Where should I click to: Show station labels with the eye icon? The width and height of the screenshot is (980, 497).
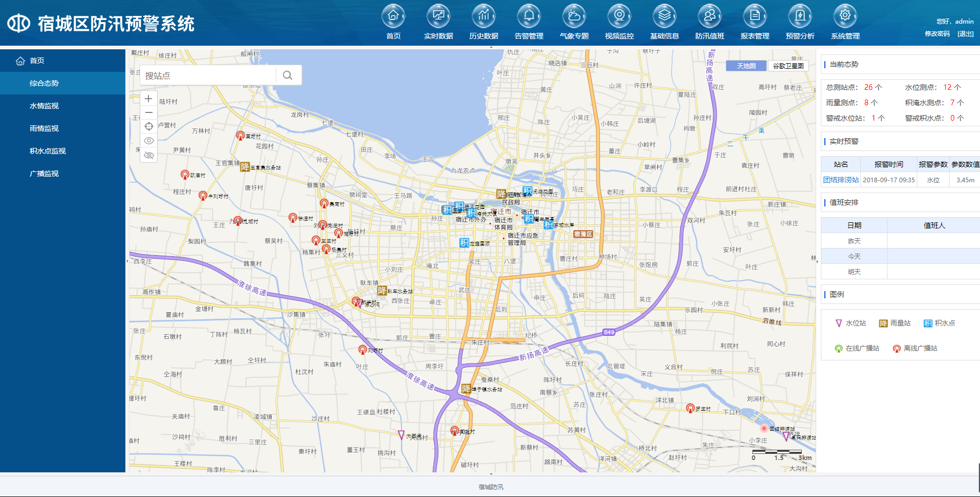[x=148, y=141]
